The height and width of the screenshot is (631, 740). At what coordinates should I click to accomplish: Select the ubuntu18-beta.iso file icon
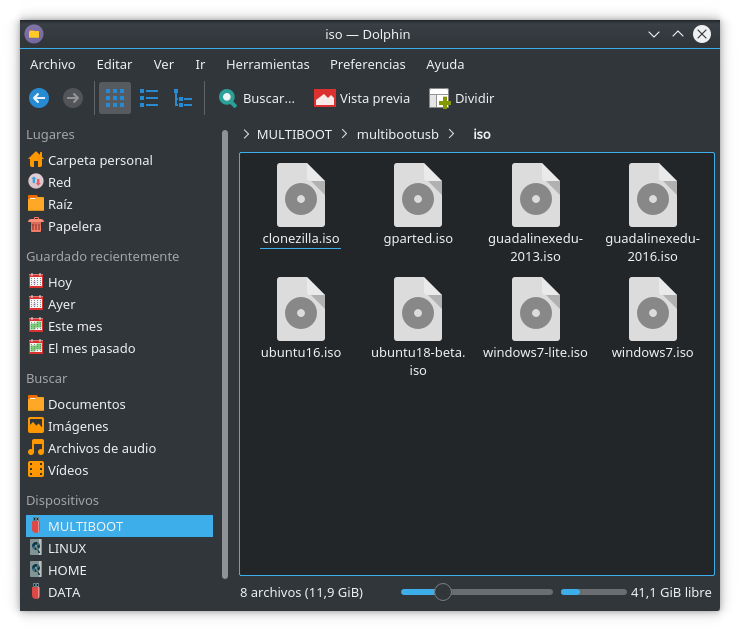tap(418, 309)
